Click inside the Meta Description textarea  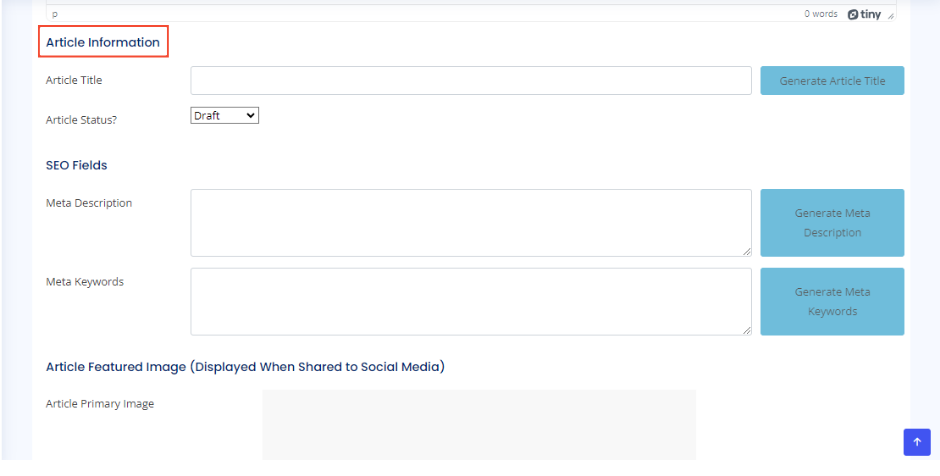click(x=471, y=223)
